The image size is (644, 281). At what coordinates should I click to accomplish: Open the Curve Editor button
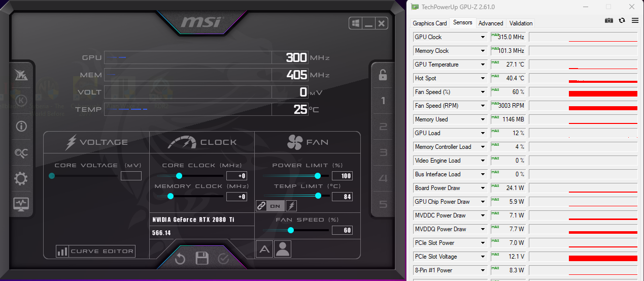[96, 251]
